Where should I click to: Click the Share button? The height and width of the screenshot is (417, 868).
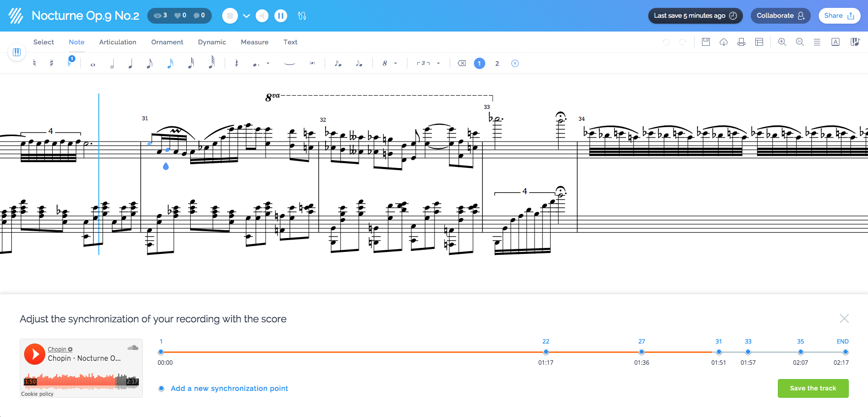[x=839, y=16]
